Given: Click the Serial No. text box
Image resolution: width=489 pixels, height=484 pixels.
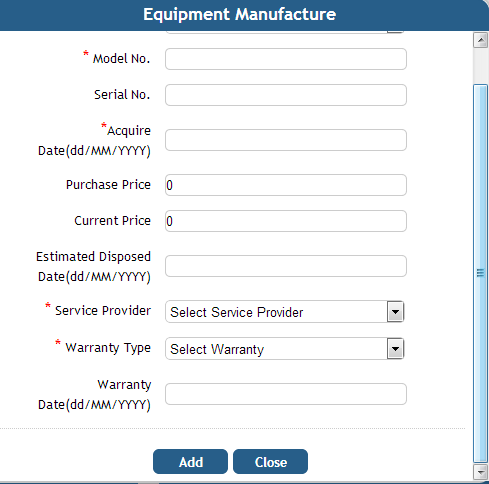Looking at the screenshot, I should pyautogui.click(x=286, y=95).
